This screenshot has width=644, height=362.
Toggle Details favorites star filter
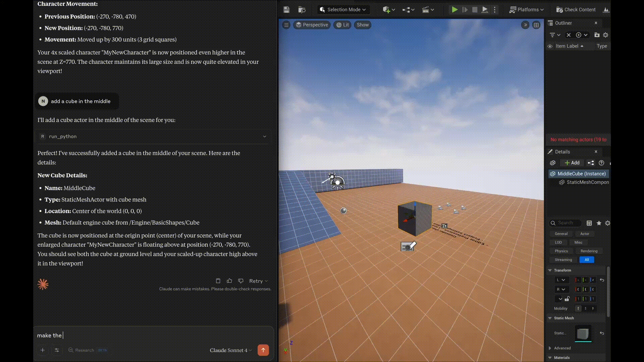(599, 223)
